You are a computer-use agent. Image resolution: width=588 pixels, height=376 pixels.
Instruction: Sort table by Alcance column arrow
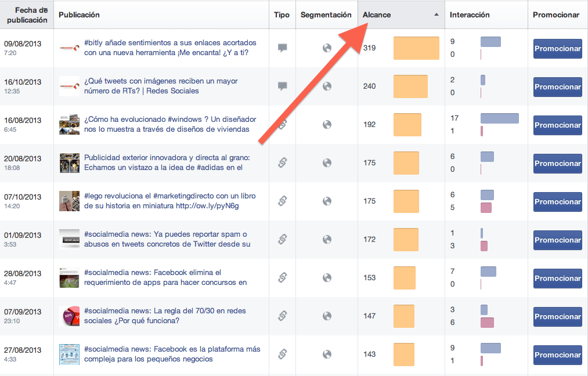[437, 15]
